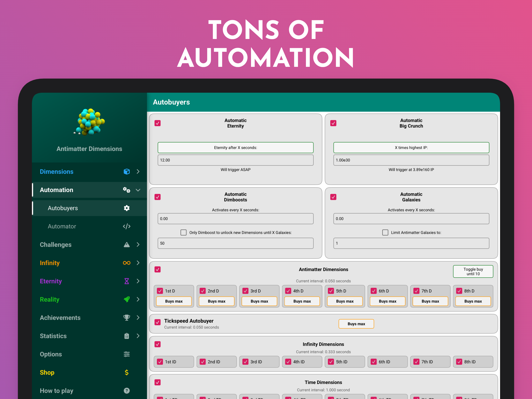Click the Challenges triangle icon
Image resolution: width=532 pixels, height=399 pixels.
click(x=127, y=245)
